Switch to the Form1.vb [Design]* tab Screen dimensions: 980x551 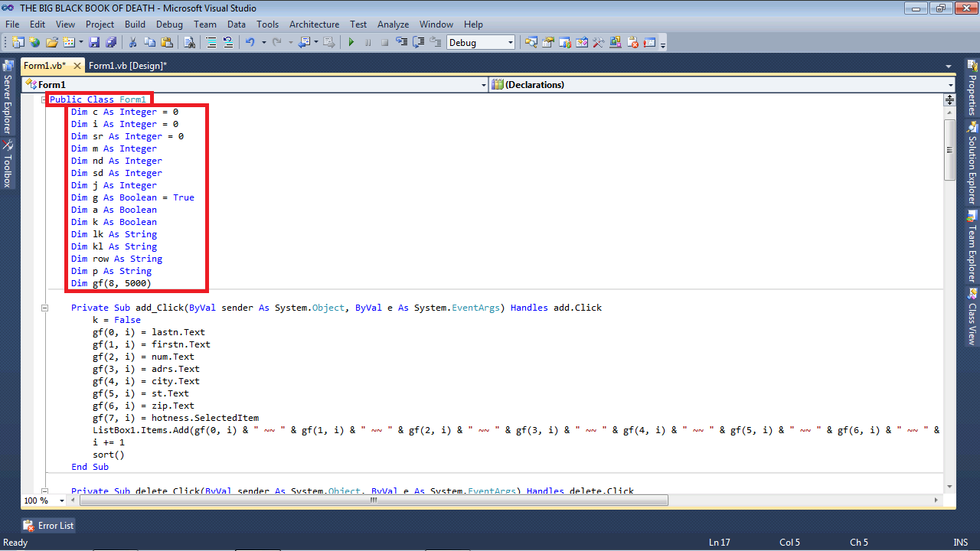pyautogui.click(x=127, y=66)
